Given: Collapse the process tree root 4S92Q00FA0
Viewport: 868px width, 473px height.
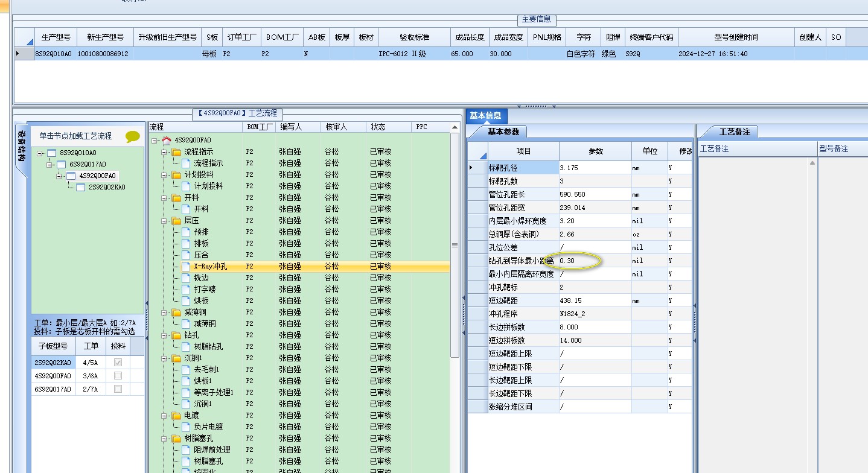Looking at the screenshot, I should [x=155, y=141].
